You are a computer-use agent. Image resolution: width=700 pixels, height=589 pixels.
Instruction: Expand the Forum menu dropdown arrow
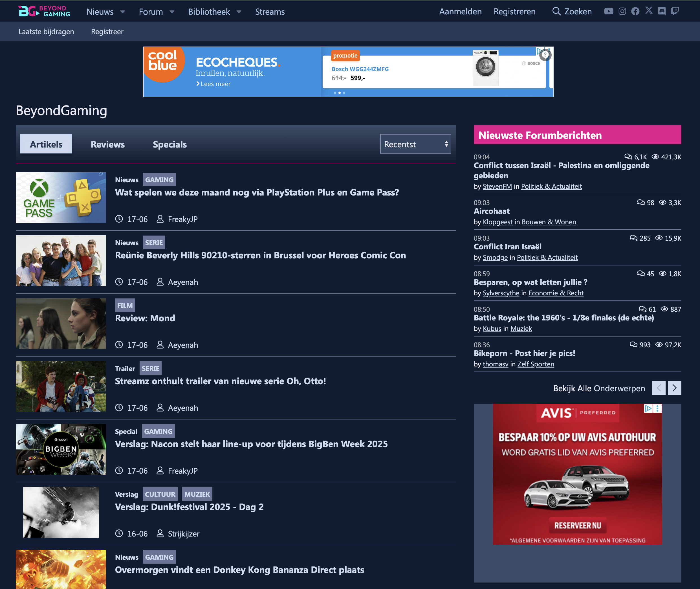pos(172,12)
